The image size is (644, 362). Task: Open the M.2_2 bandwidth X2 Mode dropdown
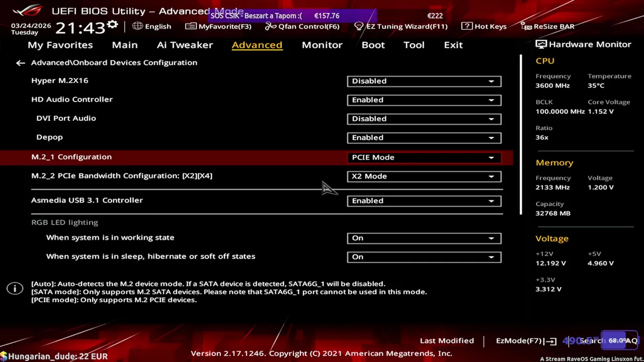point(424,176)
